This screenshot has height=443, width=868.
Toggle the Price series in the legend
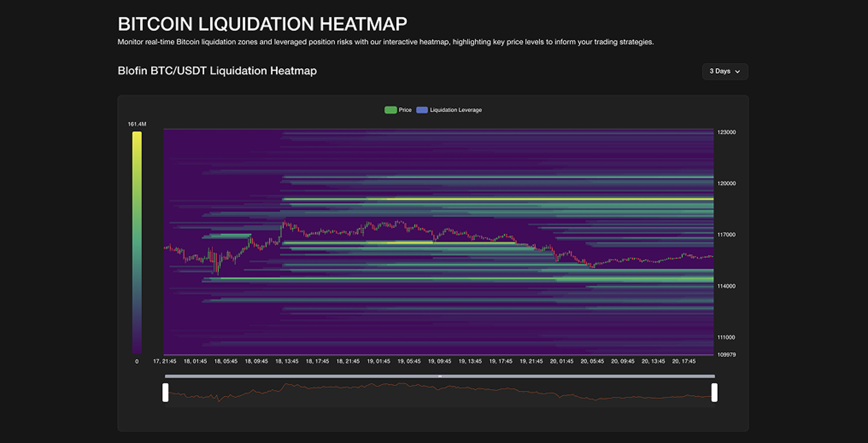click(x=398, y=109)
